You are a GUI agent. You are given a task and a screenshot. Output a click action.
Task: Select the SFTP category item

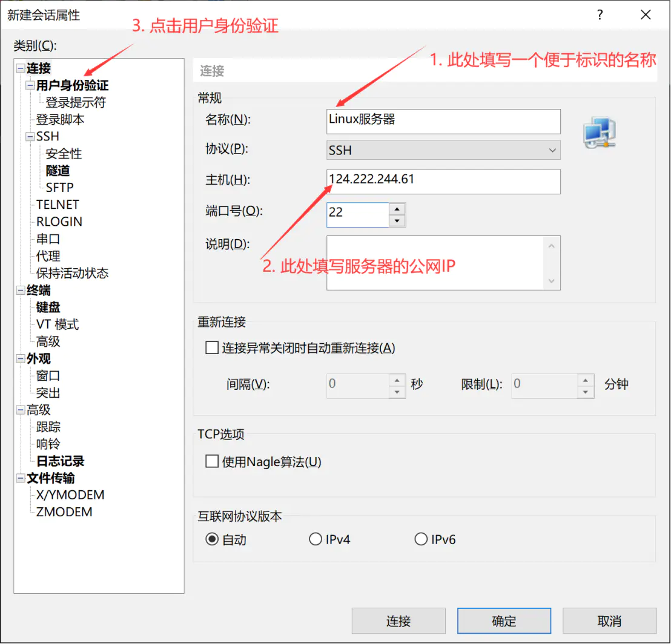click(61, 187)
